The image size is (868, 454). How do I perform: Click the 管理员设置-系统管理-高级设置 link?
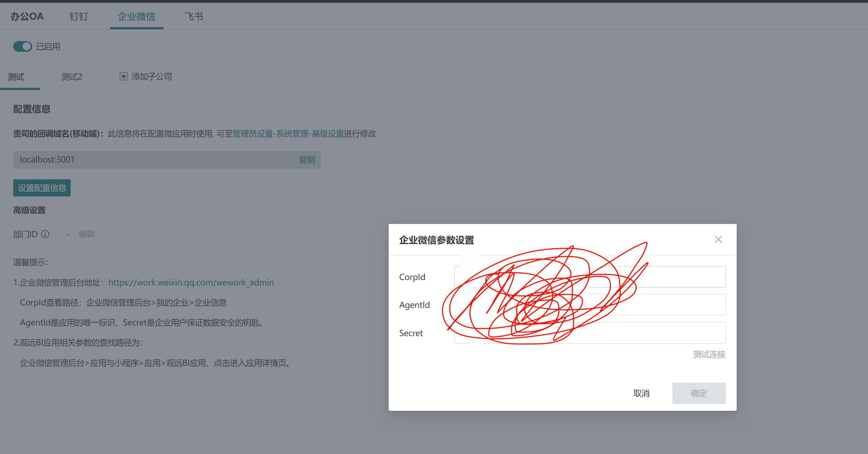288,134
